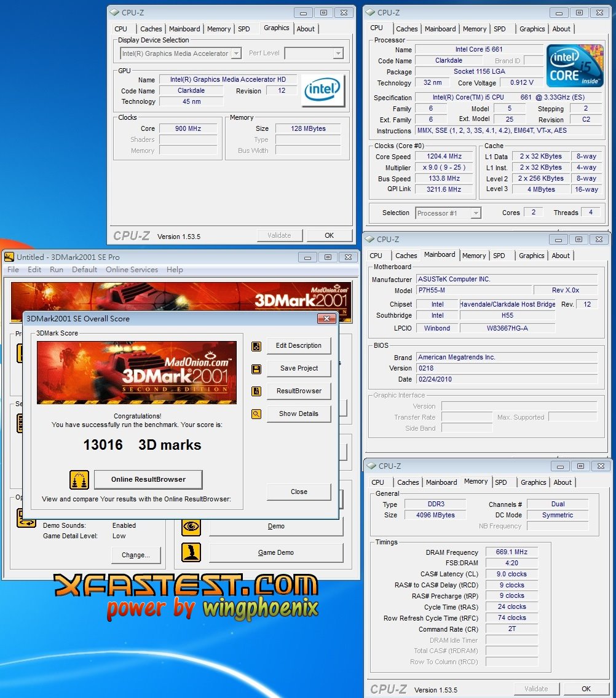Click the Online ResultBrowser tree icon
The width and height of the screenshot is (616, 698).
[79, 480]
